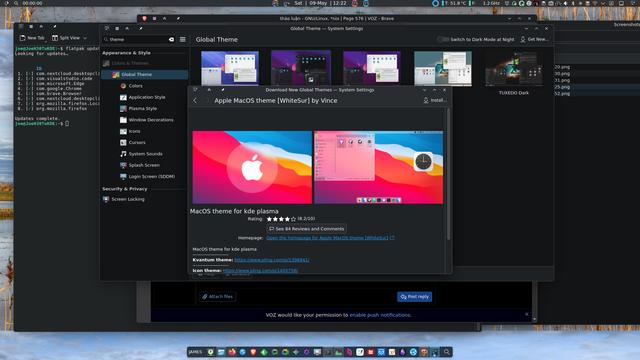The image size is (640, 360).
Task: Click the Brave shield icon in the Brave titlebar
Action: 144,18
